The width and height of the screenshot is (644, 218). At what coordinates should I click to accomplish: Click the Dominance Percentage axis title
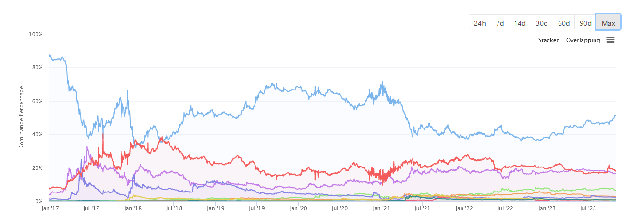(x=21, y=117)
